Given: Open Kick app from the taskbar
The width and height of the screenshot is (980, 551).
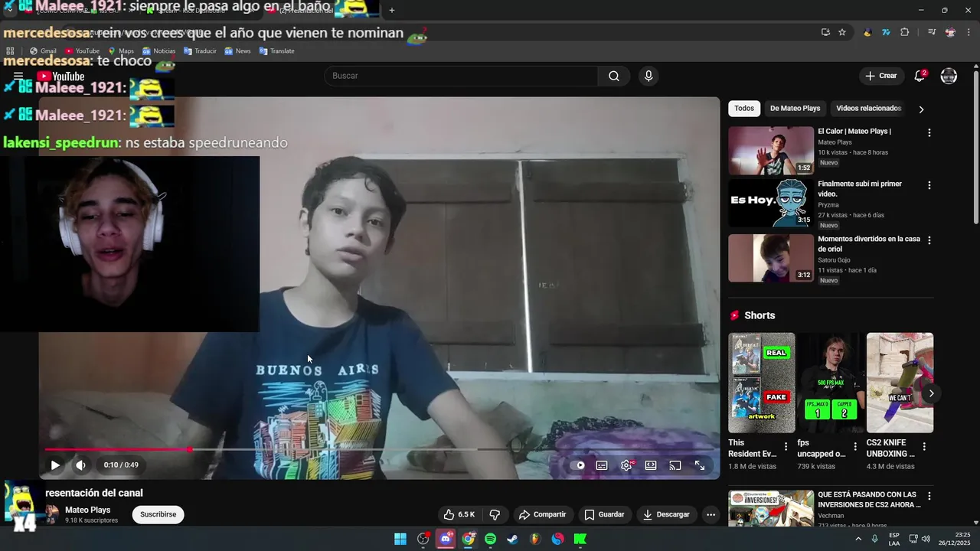Looking at the screenshot, I should click(x=580, y=539).
